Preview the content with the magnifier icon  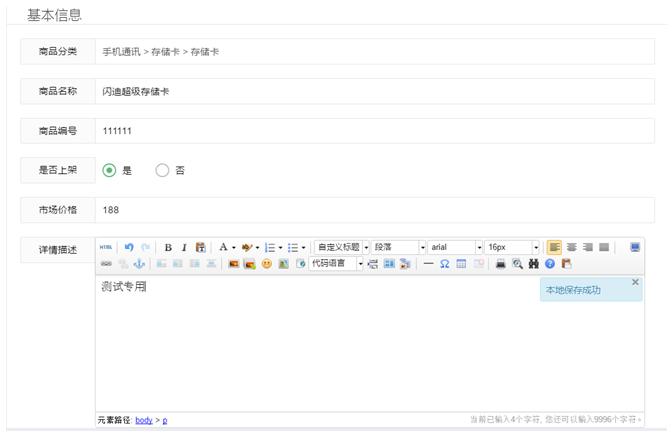(x=517, y=264)
